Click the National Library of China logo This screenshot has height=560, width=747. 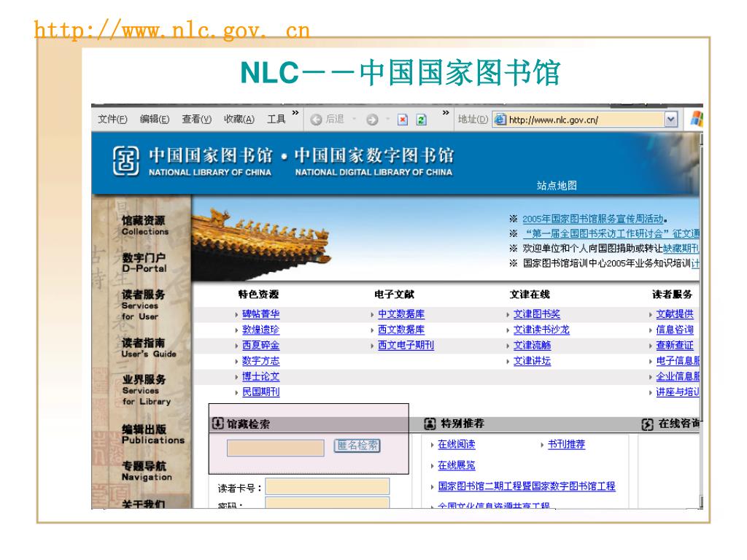(126, 161)
